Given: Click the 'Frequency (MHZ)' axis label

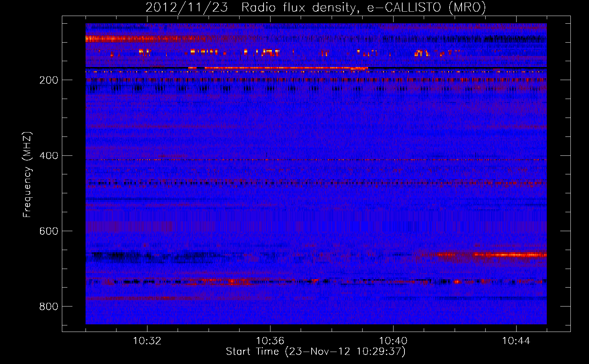Looking at the screenshot, I should 27,175.
